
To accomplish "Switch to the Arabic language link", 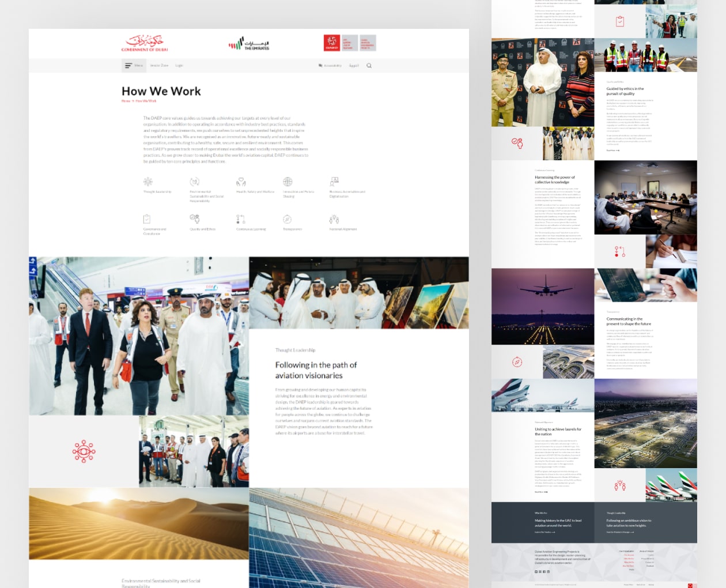I will point(354,66).
